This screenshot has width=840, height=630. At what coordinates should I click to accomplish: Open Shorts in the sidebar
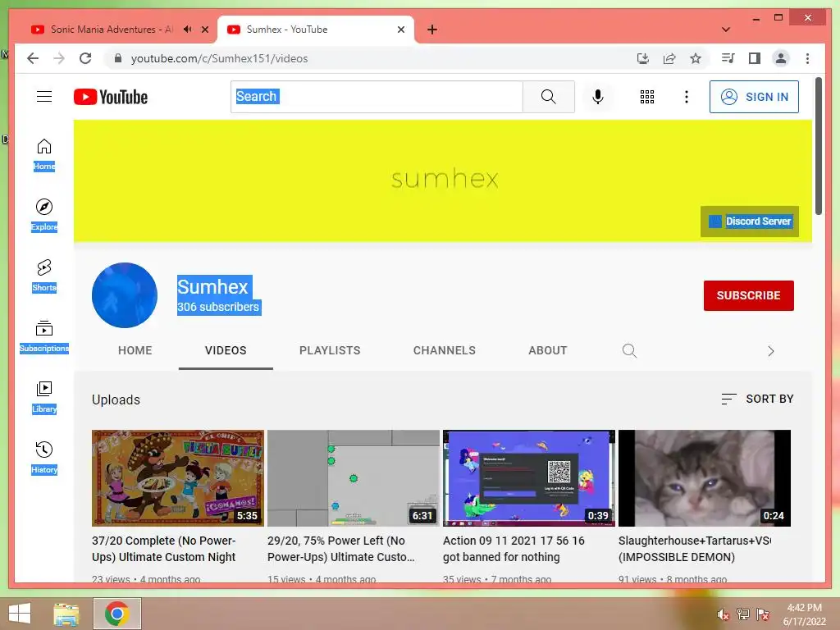(x=44, y=276)
